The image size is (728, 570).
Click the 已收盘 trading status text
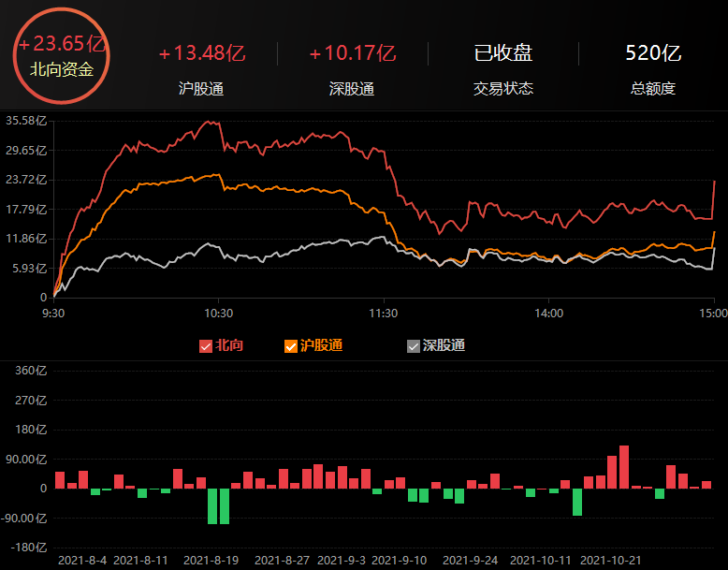tap(503, 53)
